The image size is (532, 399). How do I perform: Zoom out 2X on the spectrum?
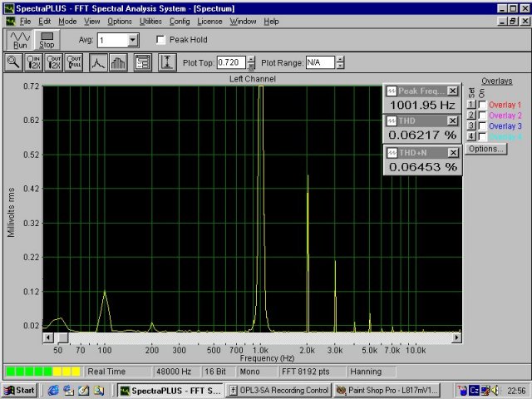tap(53, 62)
